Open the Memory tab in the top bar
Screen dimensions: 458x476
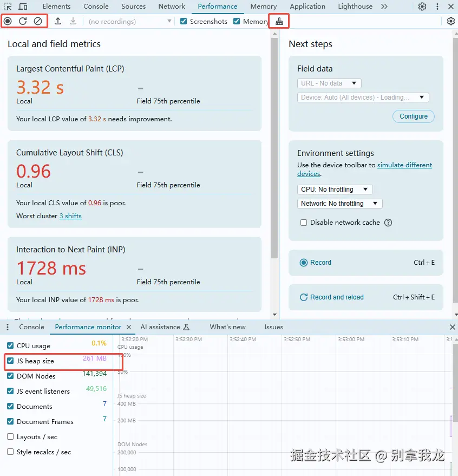click(x=264, y=6)
